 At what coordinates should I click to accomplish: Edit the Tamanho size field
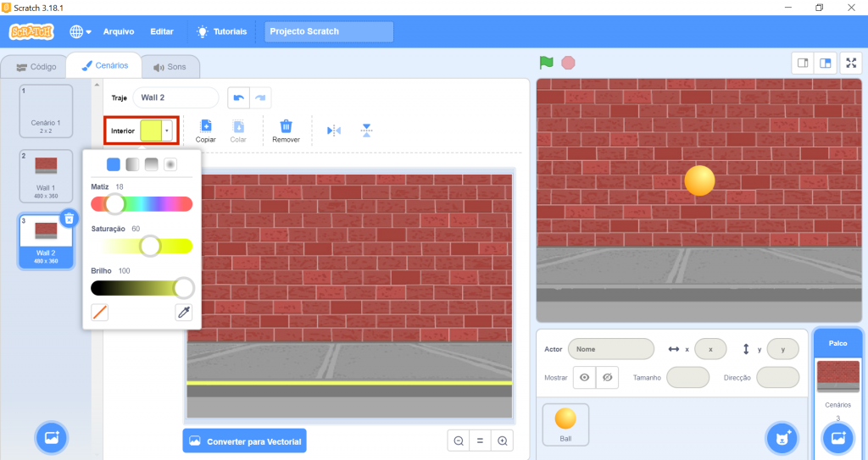[688, 378]
